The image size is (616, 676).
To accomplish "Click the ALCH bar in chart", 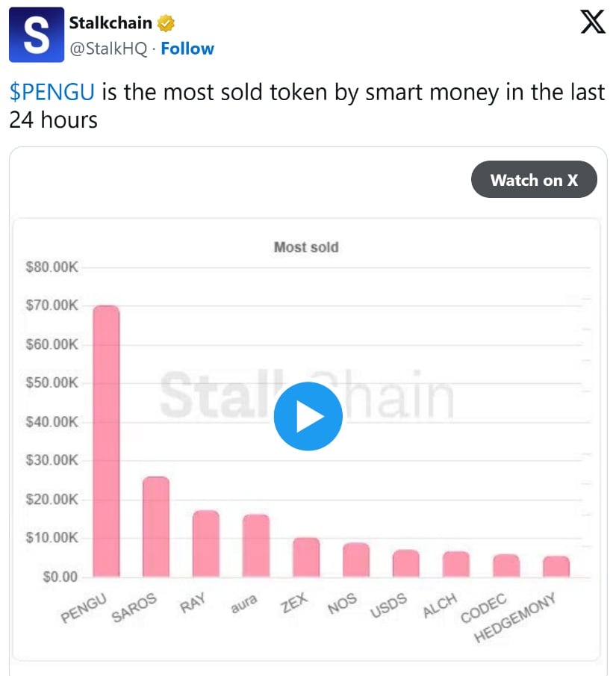I will [456, 564].
